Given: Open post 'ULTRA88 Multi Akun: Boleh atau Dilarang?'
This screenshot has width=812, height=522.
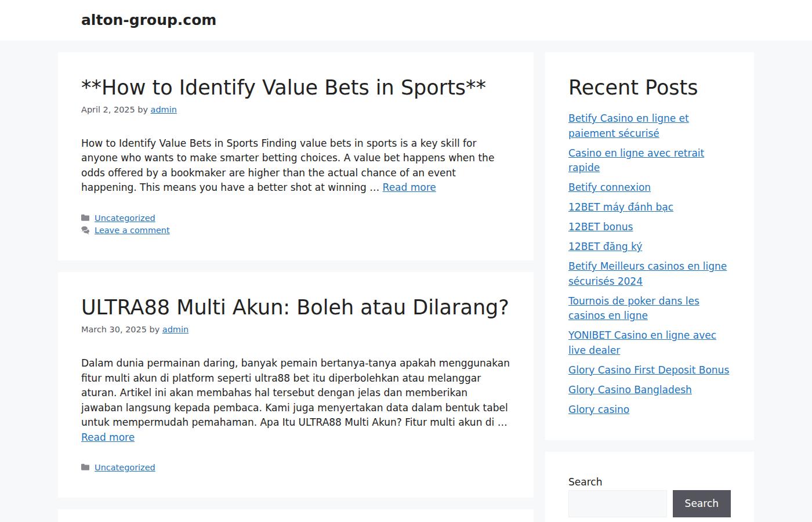Looking at the screenshot, I should pos(295,307).
